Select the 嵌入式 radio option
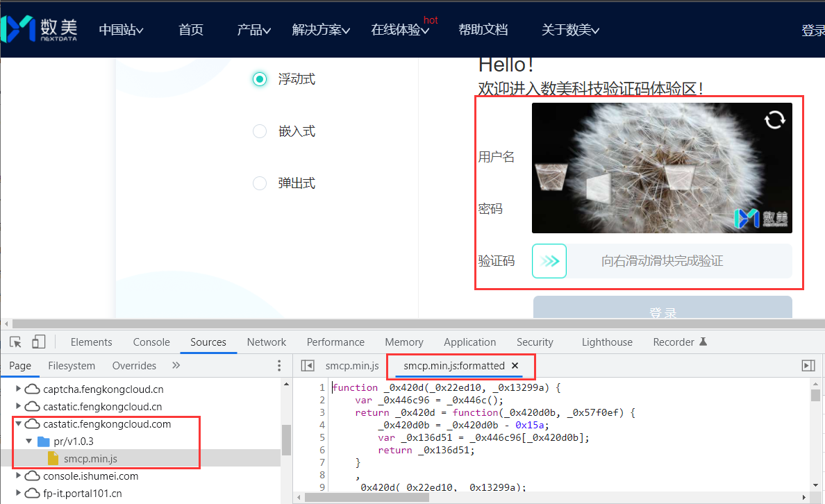 [260, 131]
